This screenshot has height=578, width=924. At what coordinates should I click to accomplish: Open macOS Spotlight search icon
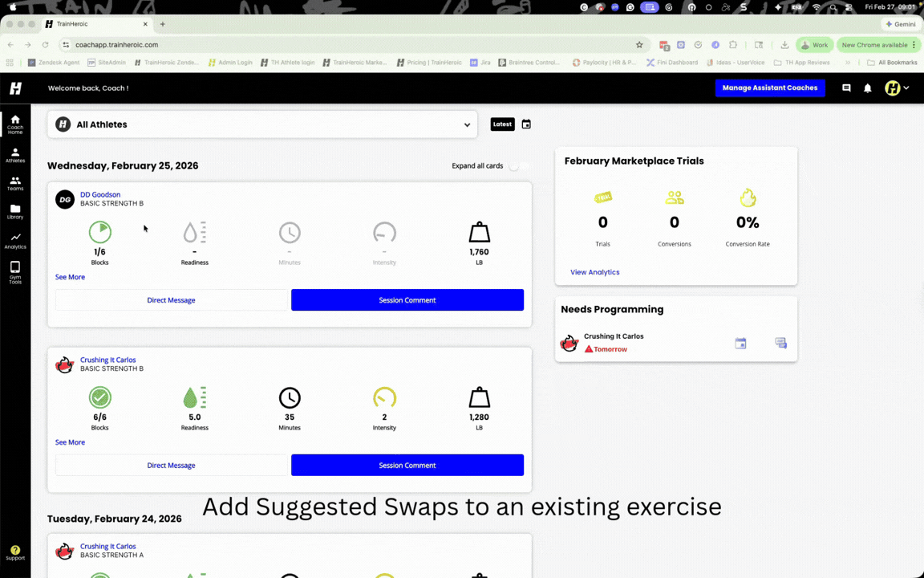coord(833,7)
